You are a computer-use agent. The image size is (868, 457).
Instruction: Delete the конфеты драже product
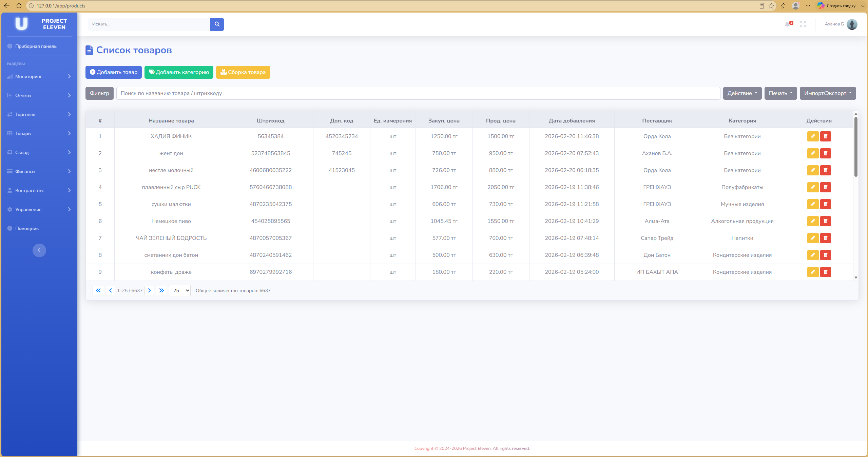(x=825, y=272)
